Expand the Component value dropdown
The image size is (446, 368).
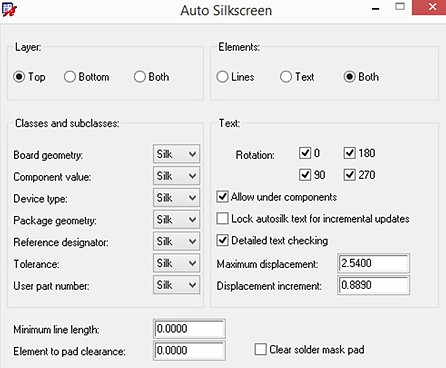click(176, 176)
